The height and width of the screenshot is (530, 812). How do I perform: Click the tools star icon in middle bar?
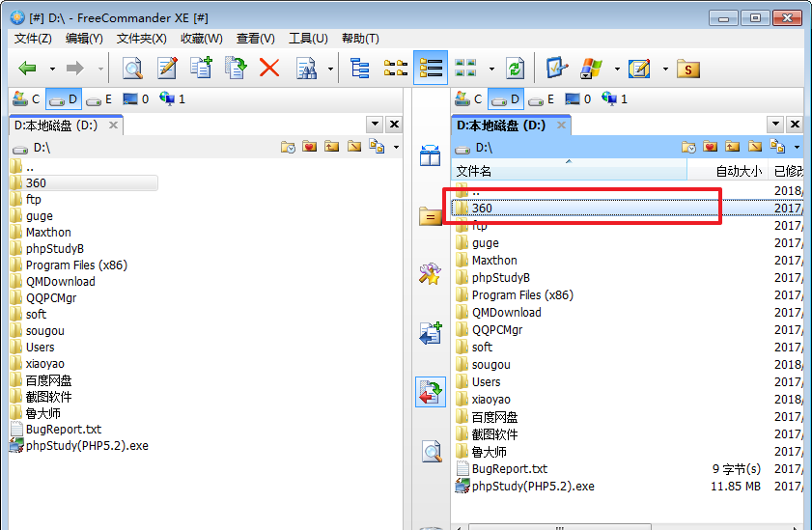coord(431,274)
